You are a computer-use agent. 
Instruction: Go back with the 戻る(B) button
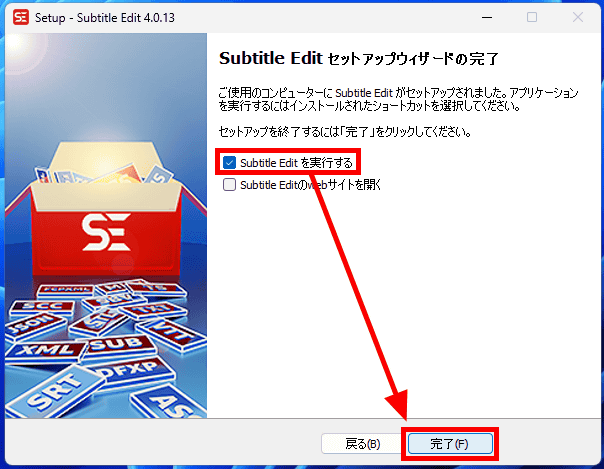pos(363,444)
